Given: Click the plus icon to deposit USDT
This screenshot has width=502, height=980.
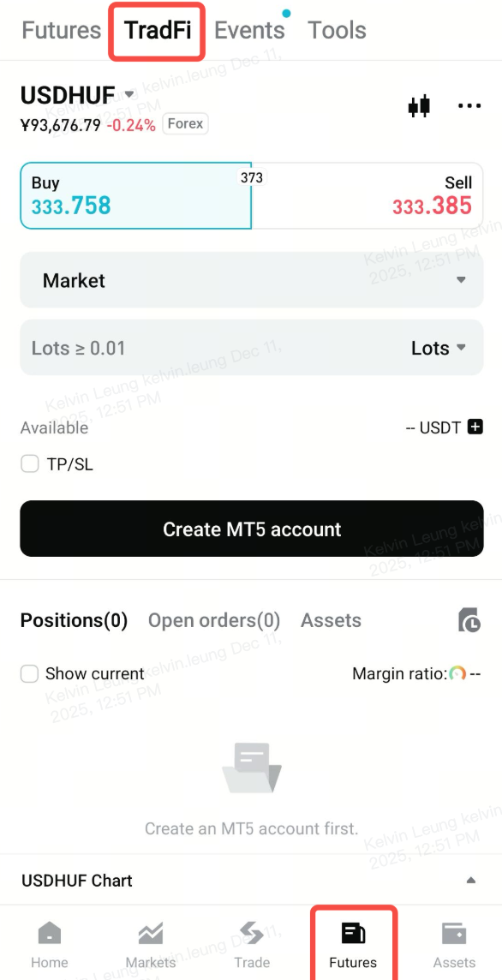Looking at the screenshot, I should coord(476,427).
